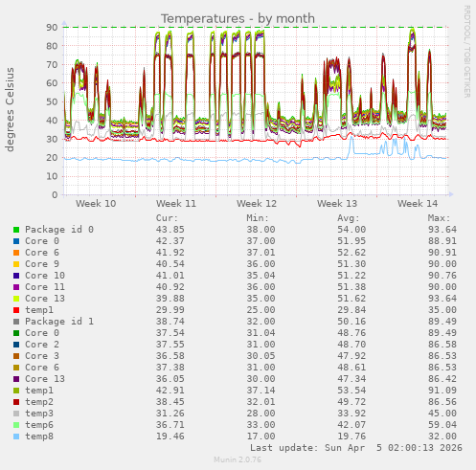The height and width of the screenshot is (470, 476).
Task: Click the 'degrees Celsius' axis label
Action: tap(10, 109)
